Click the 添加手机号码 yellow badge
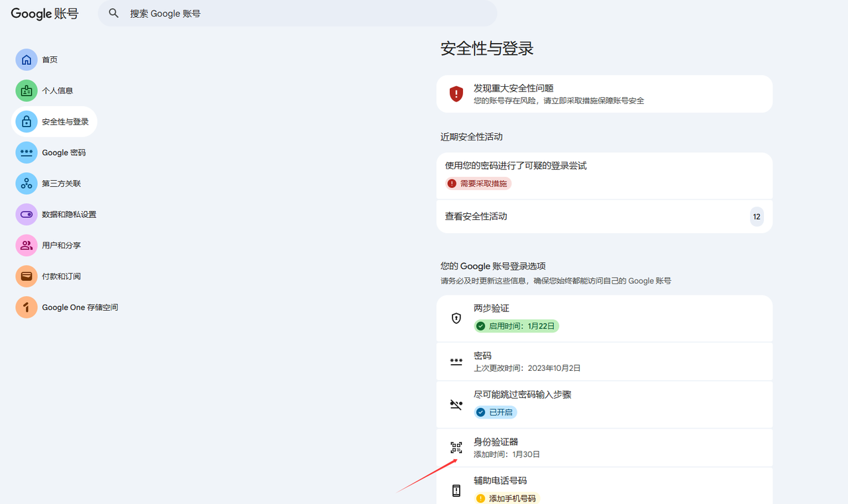The image size is (848, 504). pyautogui.click(x=507, y=498)
